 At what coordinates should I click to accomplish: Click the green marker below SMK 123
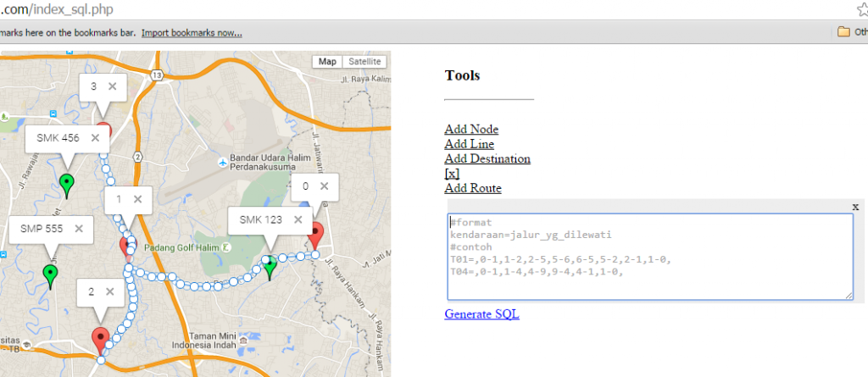[270, 269]
